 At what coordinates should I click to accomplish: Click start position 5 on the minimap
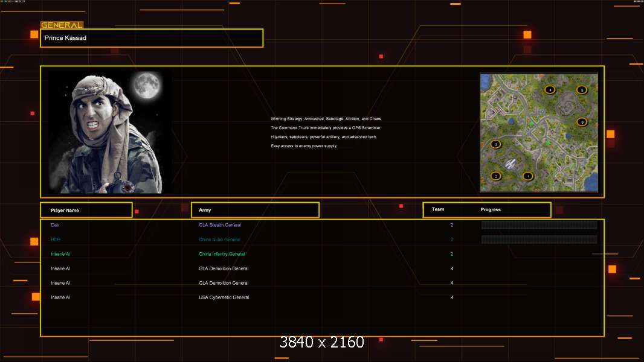(582, 90)
